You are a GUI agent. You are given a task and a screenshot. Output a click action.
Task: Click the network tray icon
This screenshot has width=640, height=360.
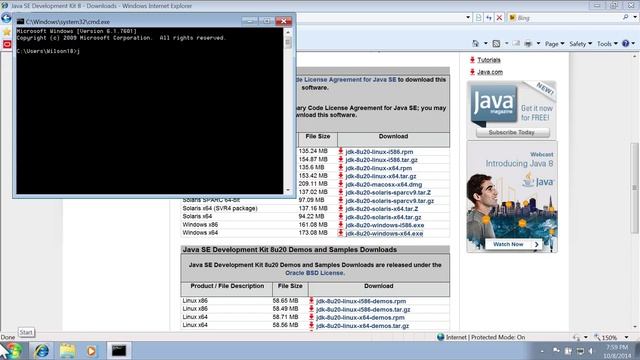pos(580,351)
